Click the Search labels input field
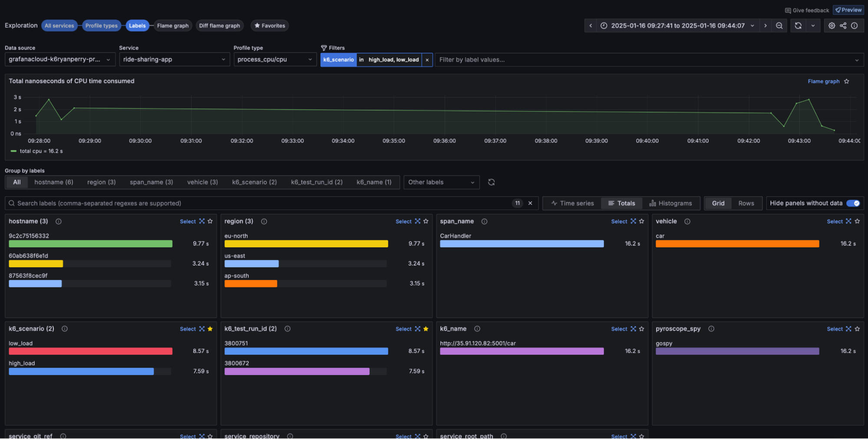This screenshot has height=439, width=868. point(261,203)
